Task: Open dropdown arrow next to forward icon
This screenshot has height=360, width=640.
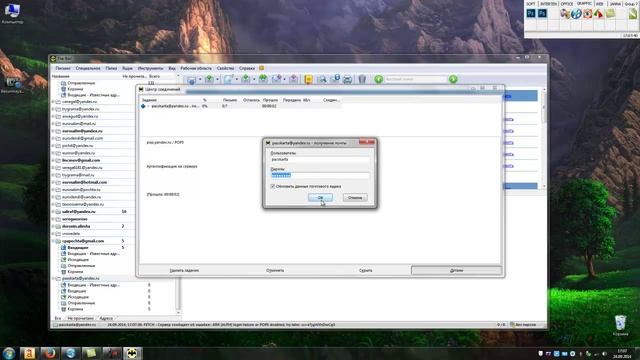Action: [284, 79]
